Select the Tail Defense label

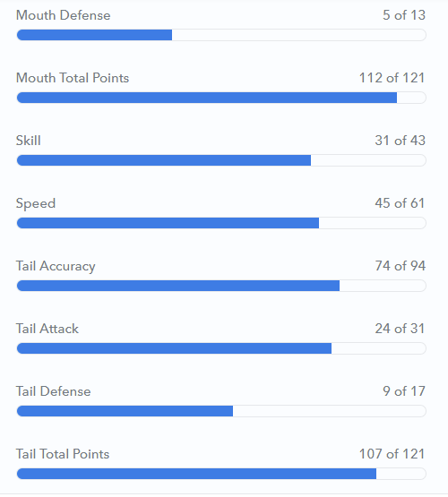click(x=53, y=391)
